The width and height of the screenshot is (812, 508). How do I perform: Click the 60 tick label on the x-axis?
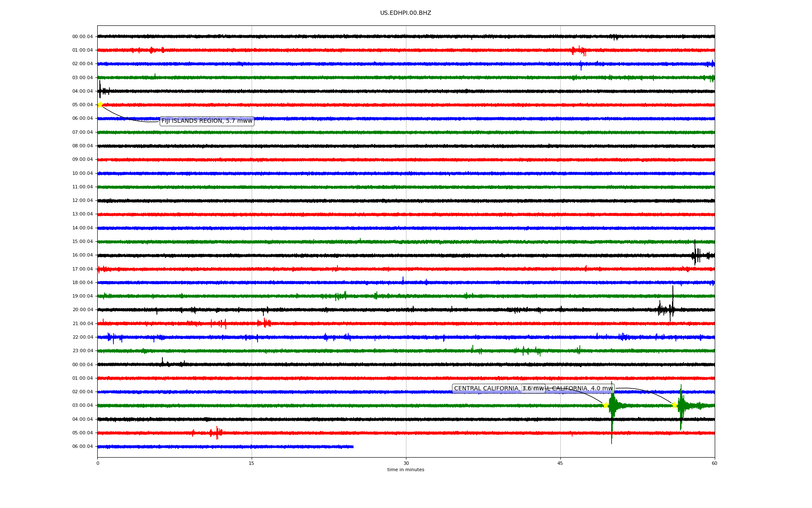(714, 463)
